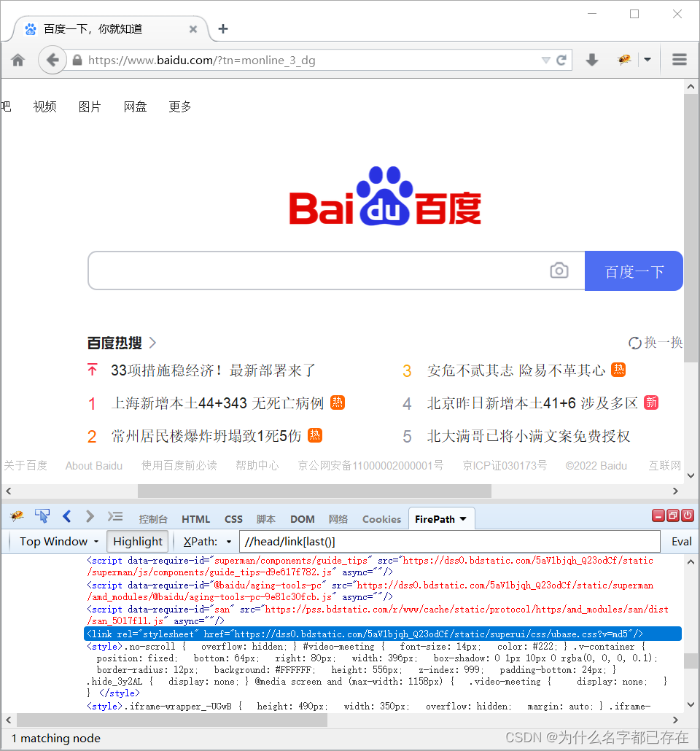The height and width of the screenshot is (751, 700).
Task: Switch to the Cookies tab
Action: pyautogui.click(x=381, y=519)
